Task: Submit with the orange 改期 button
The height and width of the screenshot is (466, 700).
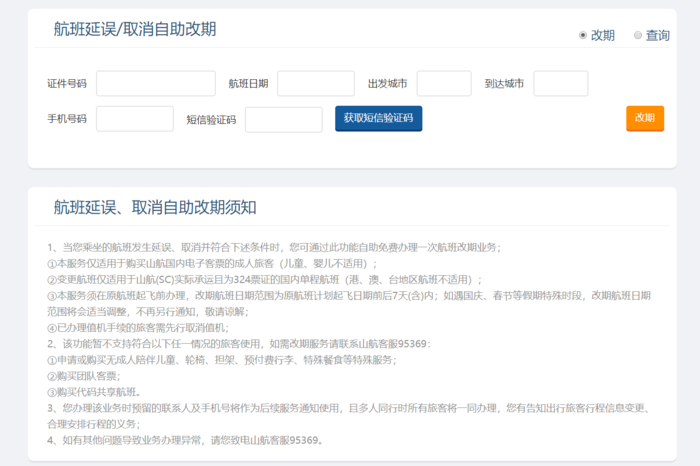Action: pos(644,118)
